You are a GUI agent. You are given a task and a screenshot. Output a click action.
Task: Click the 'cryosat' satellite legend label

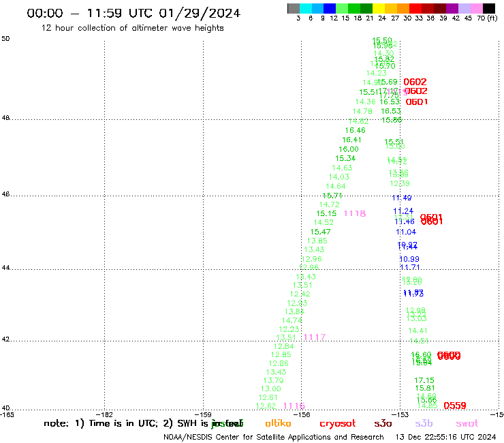pos(338,424)
